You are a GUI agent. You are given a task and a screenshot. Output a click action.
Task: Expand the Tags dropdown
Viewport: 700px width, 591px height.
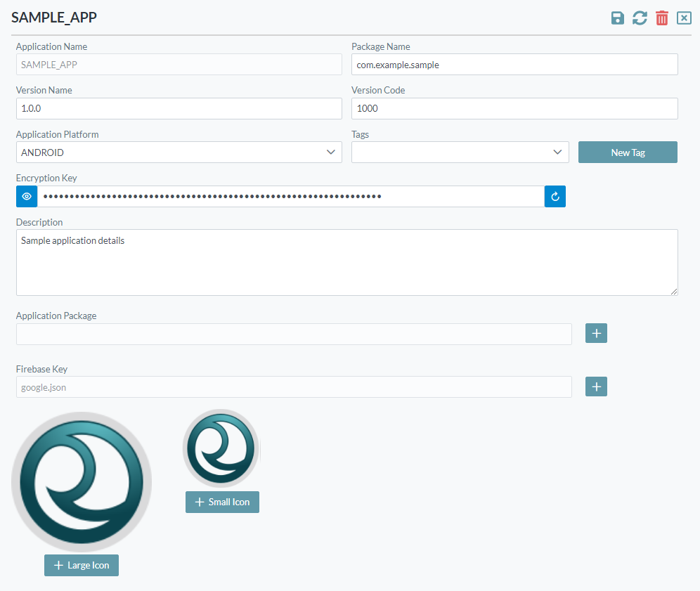point(460,152)
